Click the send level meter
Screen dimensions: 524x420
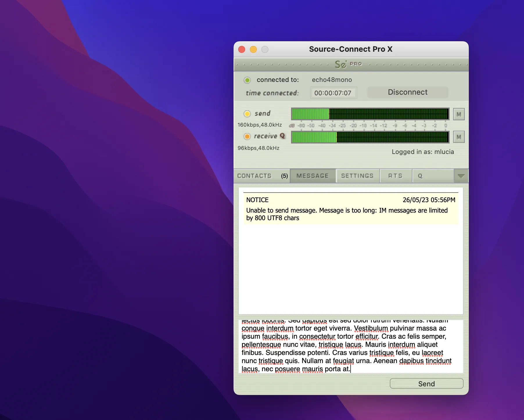(370, 114)
